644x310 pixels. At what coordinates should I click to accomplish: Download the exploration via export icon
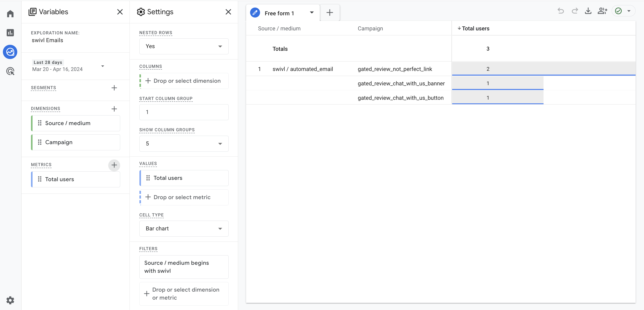point(588,11)
